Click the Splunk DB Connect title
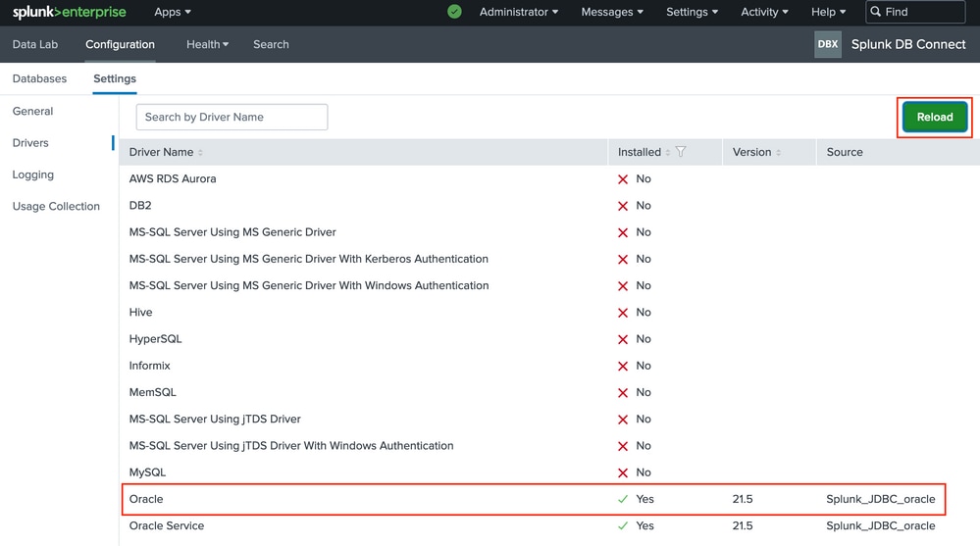Viewport: 980px width, 546px height. point(908,44)
